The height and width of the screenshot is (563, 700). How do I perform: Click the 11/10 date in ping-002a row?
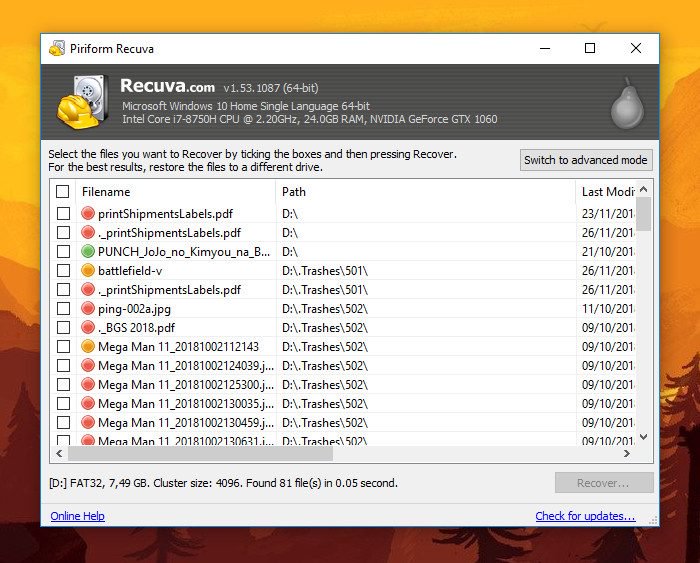pyautogui.click(x=608, y=309)
